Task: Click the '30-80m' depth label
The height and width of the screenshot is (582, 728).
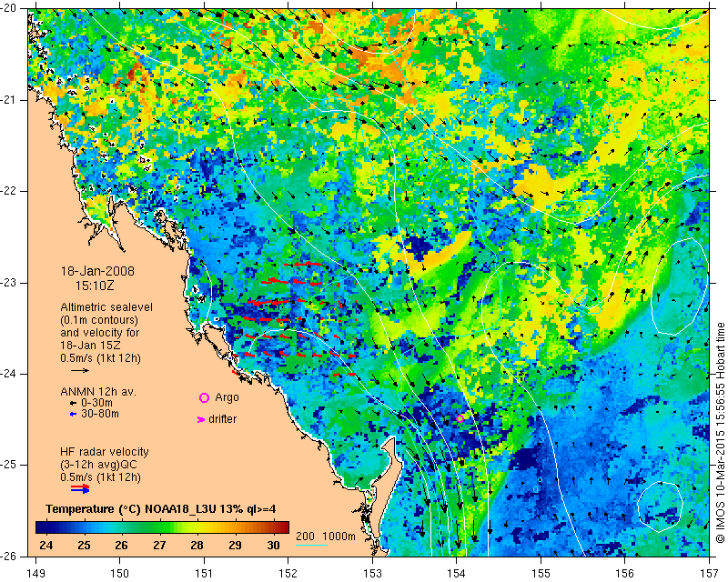Action: click(x=100, y=414)
